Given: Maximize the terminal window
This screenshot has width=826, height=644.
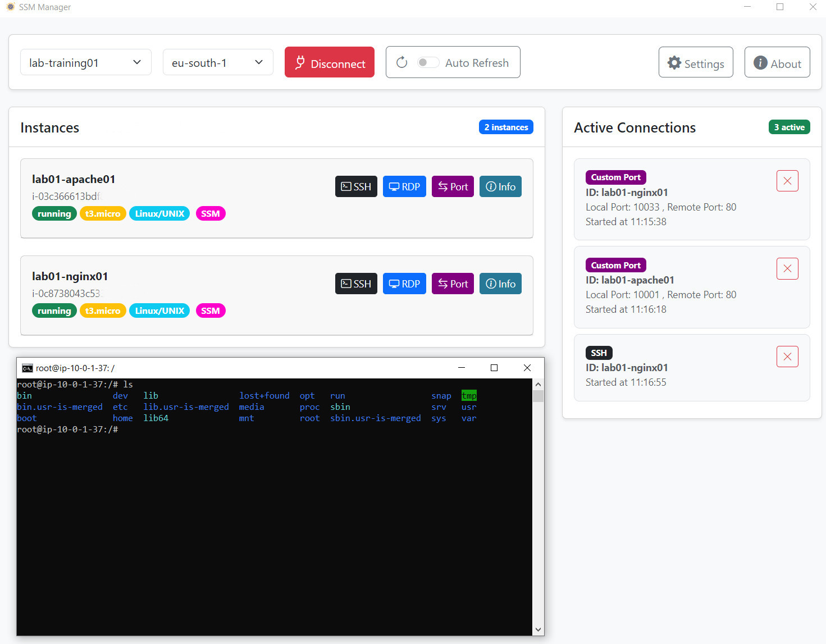Looking at the screenshot, I should [494, 368].
